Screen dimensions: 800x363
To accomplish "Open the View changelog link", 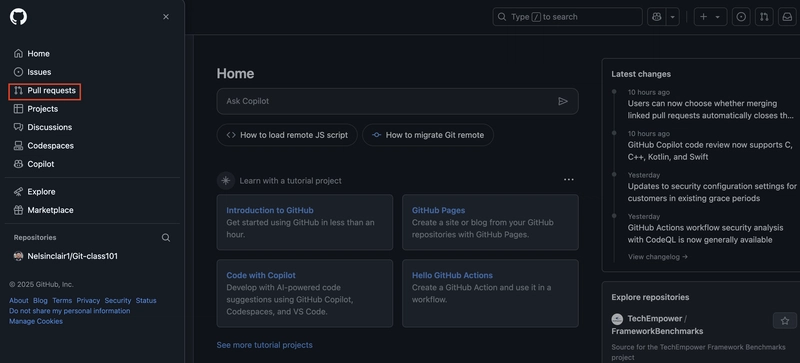I will [x=658, y=257].
